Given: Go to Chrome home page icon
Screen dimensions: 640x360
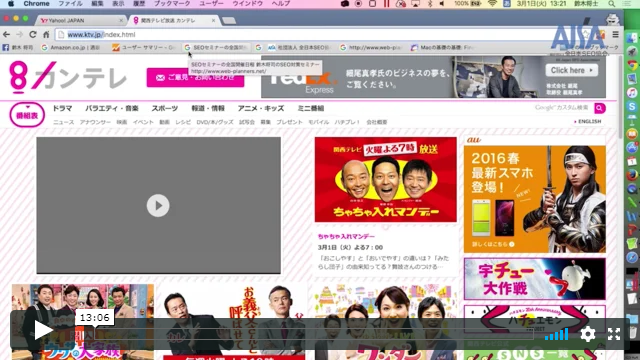Looking at the screenshot, I should click(x=46, y=35).
